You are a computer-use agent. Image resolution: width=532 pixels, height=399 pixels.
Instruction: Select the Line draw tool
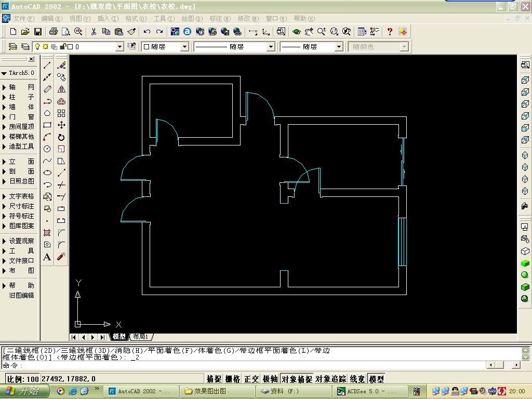pyautogui.click(x=47, y=65)
